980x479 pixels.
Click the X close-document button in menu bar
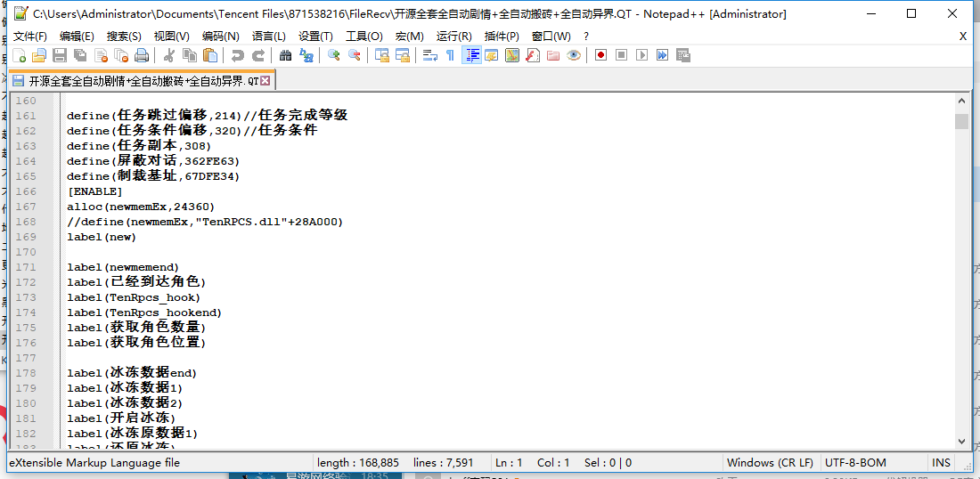click(963, 37)
